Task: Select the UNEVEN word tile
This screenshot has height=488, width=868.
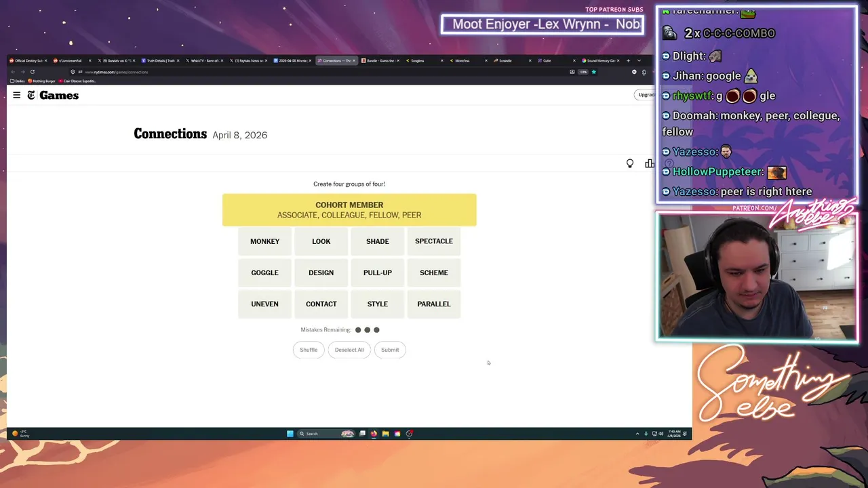Action: coord(264,304)
